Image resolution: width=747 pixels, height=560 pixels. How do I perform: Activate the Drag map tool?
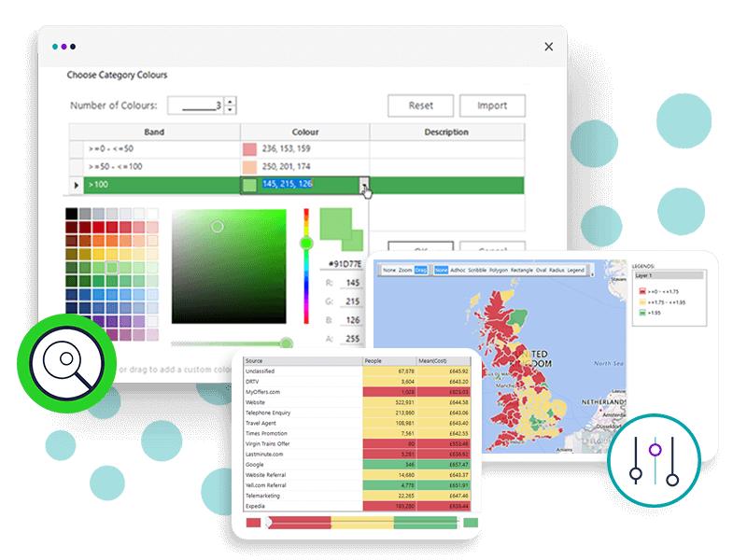[x=420, y=270]
